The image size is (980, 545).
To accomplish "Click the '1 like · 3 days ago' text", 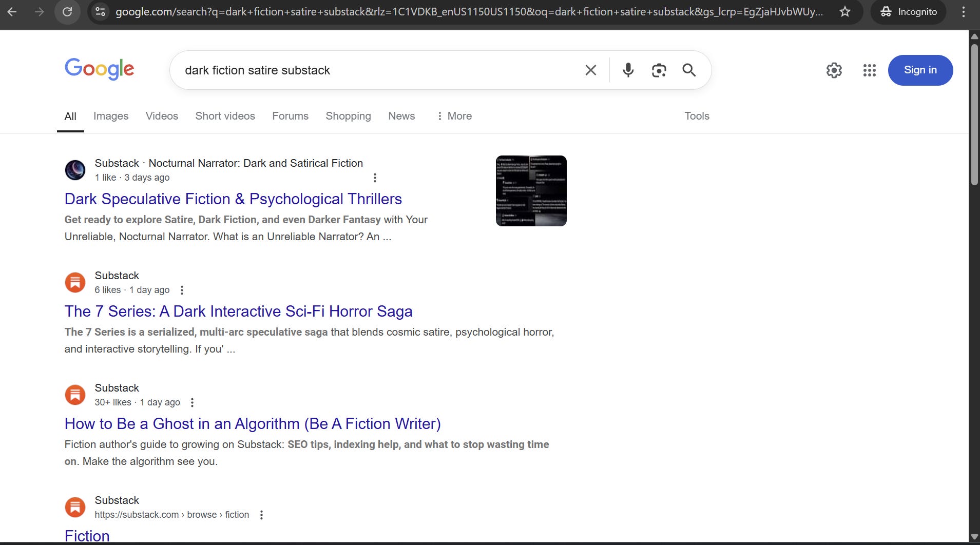I will (132, 178).
